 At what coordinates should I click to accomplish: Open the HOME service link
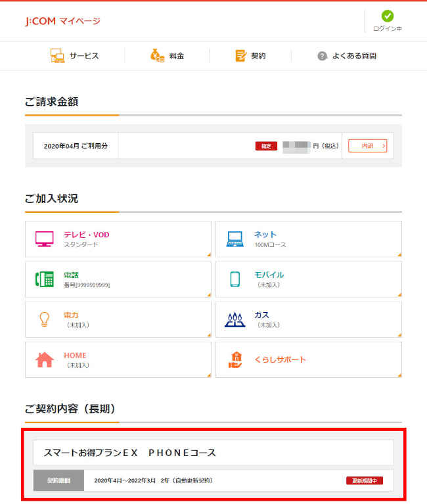(x=118, y=359)
